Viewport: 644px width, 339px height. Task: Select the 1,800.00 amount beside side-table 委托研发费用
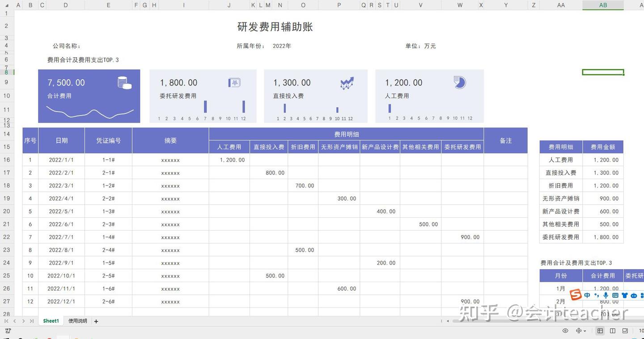pos(603,237)
